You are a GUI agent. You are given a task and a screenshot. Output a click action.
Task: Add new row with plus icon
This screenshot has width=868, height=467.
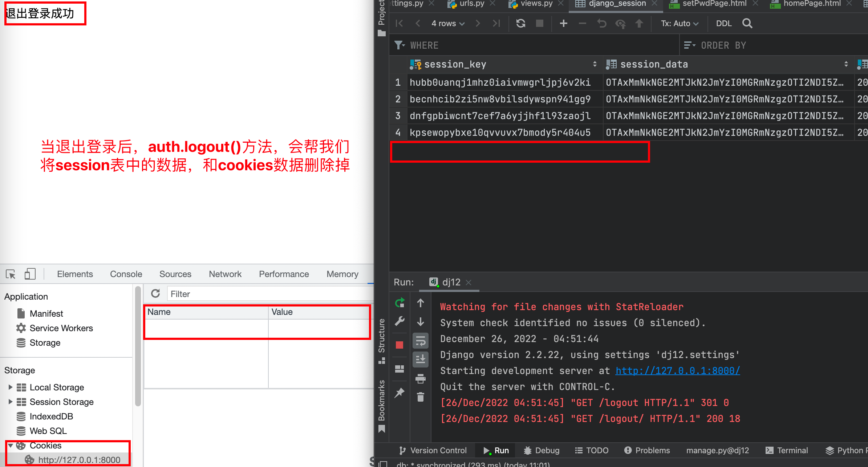pos(563,24)
